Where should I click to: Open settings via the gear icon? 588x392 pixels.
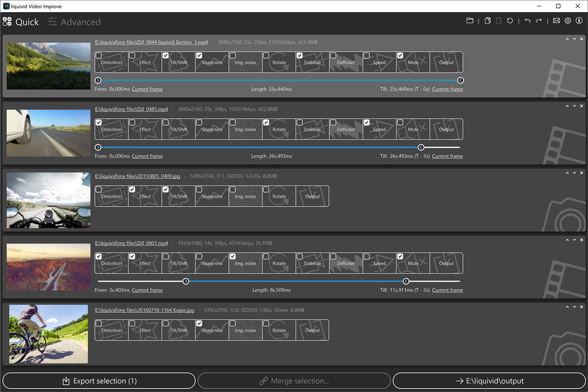(567, 20)
